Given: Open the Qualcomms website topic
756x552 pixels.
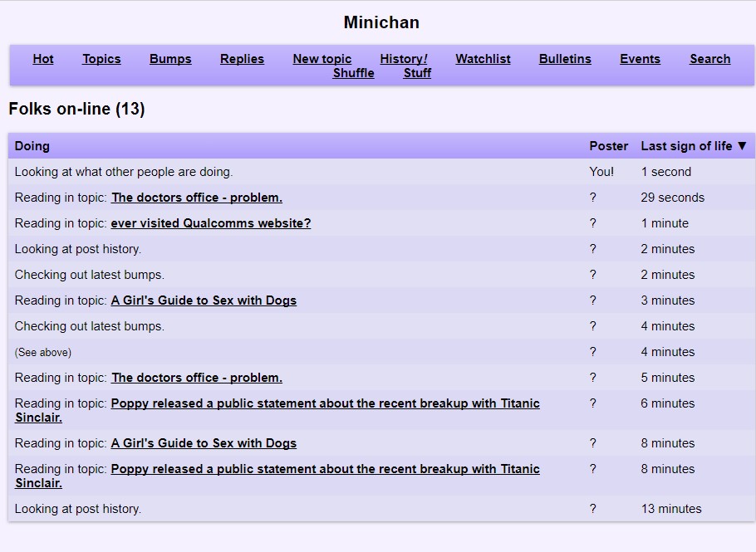Looking at the screenshot, I should tap(211, 223).
